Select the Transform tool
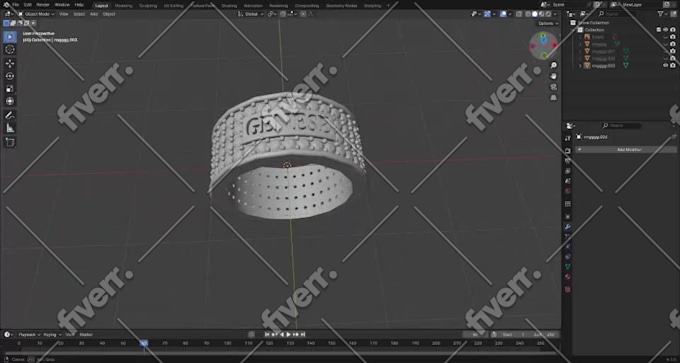680x363 pixels. tap(10, 101)
